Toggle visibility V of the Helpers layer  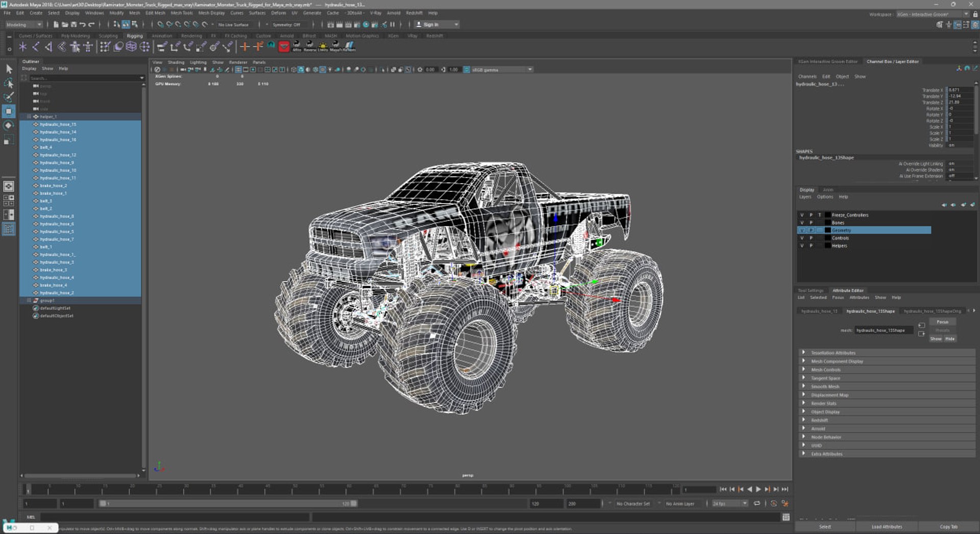coord(802,246)
